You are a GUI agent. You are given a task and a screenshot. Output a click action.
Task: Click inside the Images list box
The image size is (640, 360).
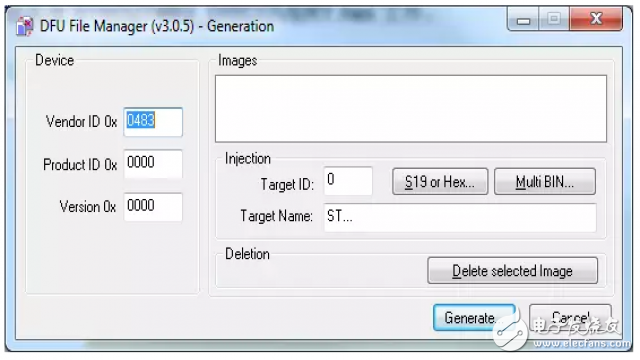411,109
